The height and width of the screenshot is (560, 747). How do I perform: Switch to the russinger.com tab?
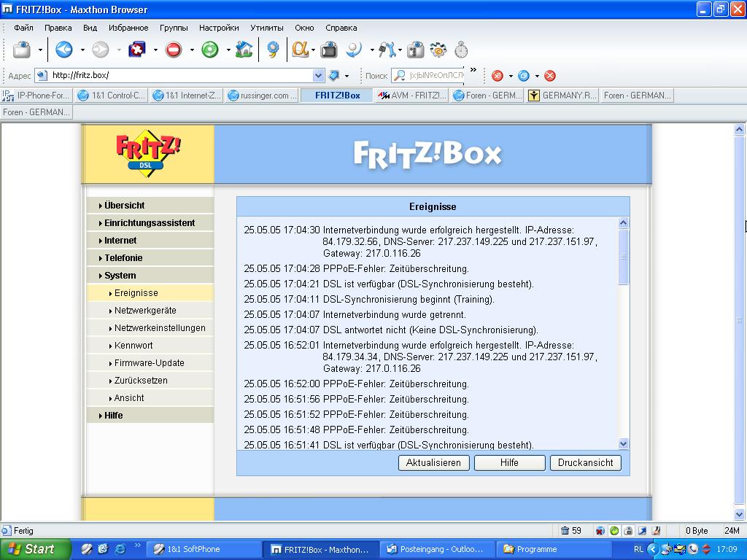click(x=263, y=96)
